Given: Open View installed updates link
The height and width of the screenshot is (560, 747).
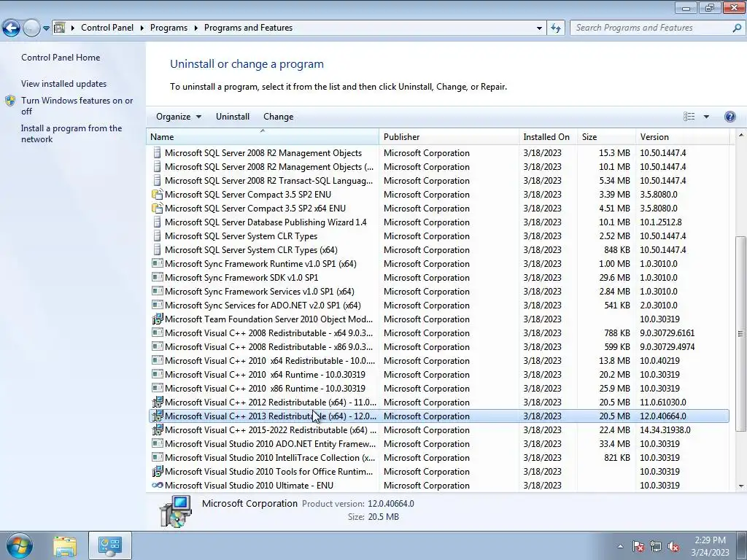Looking at the screenshot, I should [64, 84].
